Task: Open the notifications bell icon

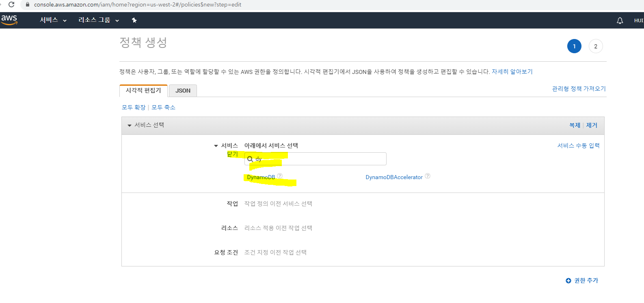Action: (x=620, y=20)
